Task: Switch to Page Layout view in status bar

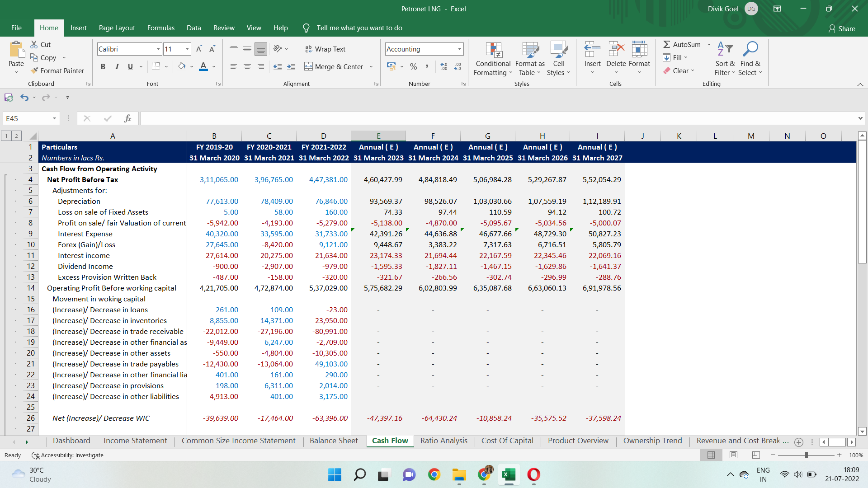Action: coord(733,455)
